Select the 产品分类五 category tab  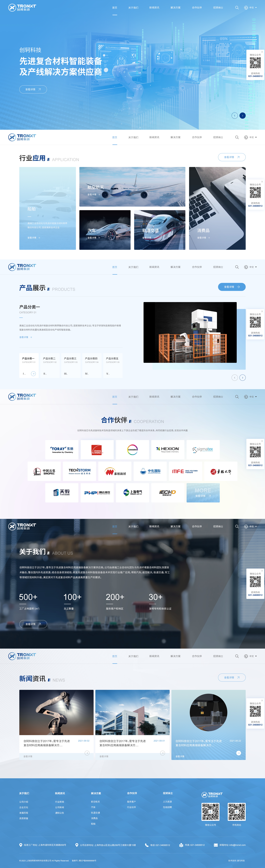(113, 366)
